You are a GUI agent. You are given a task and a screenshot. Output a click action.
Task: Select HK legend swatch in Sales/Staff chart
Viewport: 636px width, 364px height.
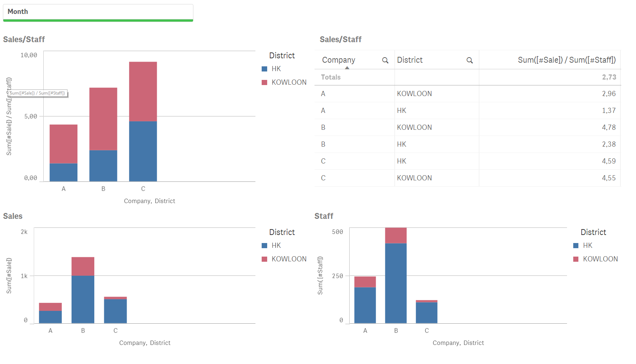coord(264,69)
